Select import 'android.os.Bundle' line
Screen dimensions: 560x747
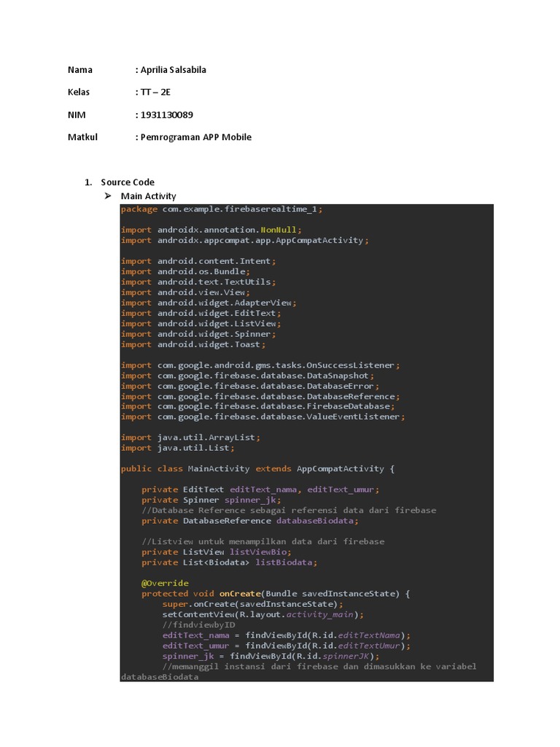pos(185,271)
